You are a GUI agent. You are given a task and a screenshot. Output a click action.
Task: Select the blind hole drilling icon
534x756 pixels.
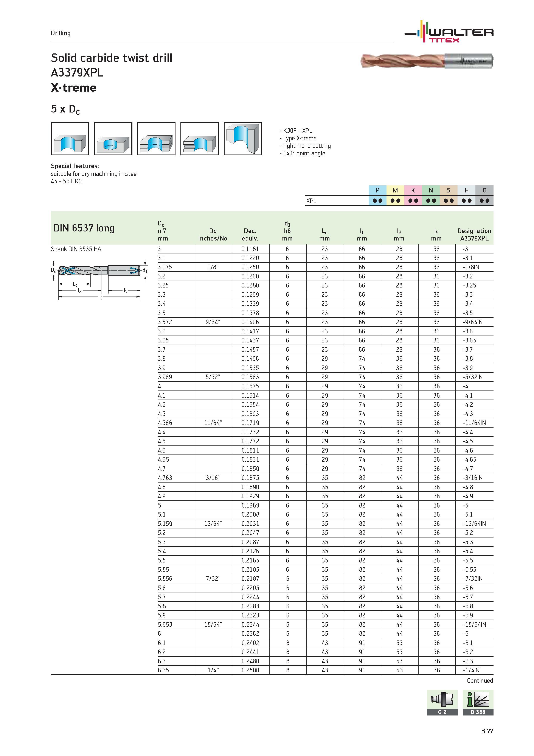113,139
